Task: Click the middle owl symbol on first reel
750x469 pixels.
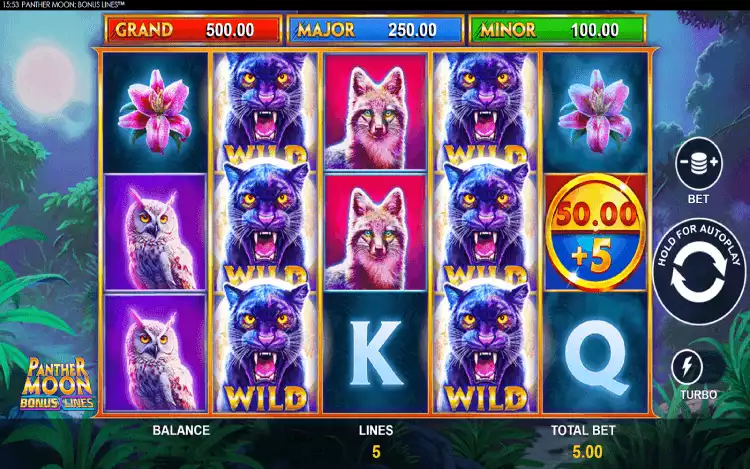Action: click(x=155, y=233)
